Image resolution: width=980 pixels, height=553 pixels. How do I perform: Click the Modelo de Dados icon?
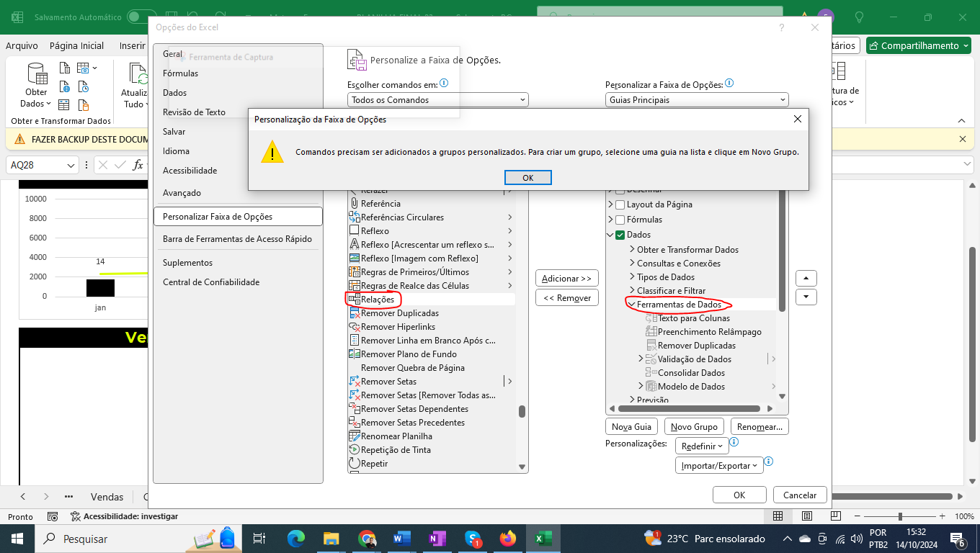point(651,387)
